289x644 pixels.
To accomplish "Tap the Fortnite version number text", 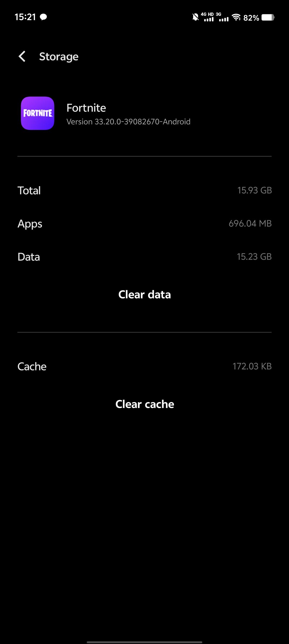I will tap(128, 122).
